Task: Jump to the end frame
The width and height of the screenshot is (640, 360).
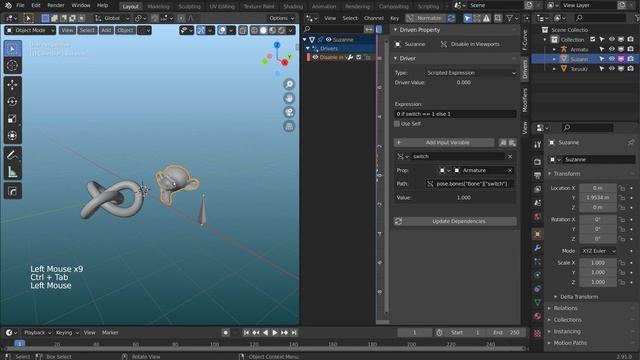Action: click(294, 333)
